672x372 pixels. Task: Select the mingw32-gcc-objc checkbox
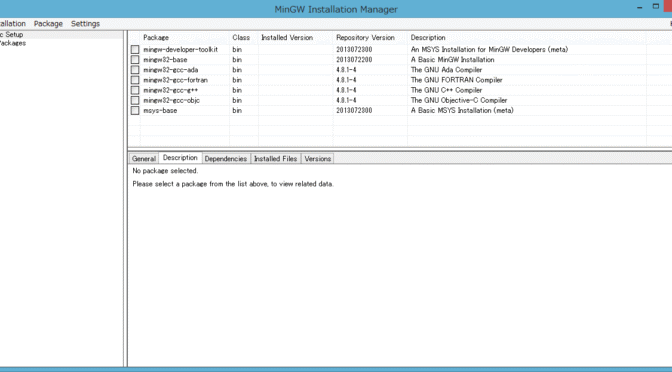[135, 100]
